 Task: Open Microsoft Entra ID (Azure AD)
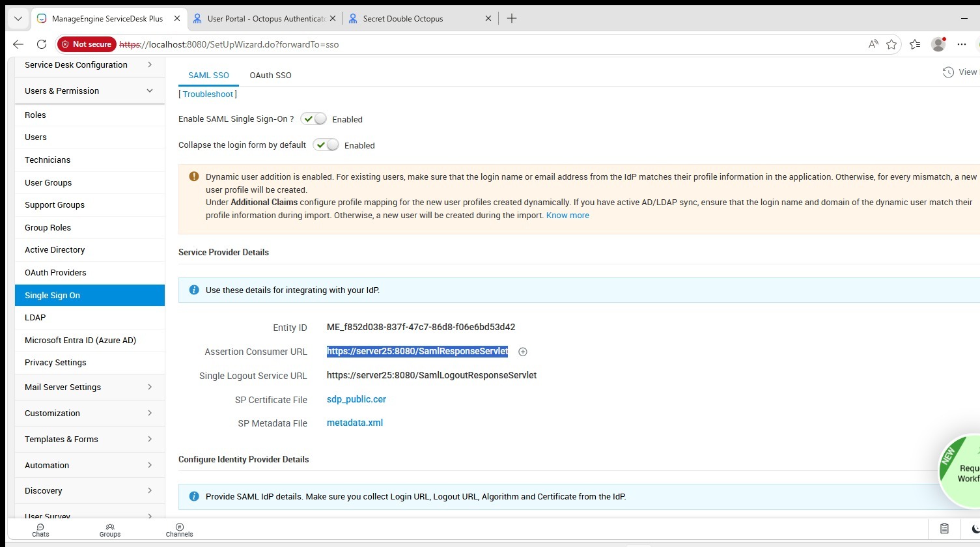click(90, 341)
